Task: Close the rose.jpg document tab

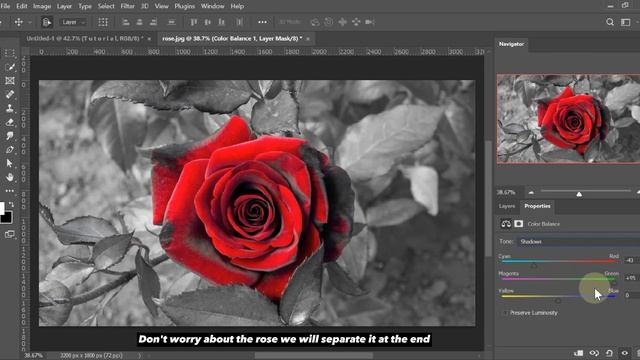Action: 308,39
